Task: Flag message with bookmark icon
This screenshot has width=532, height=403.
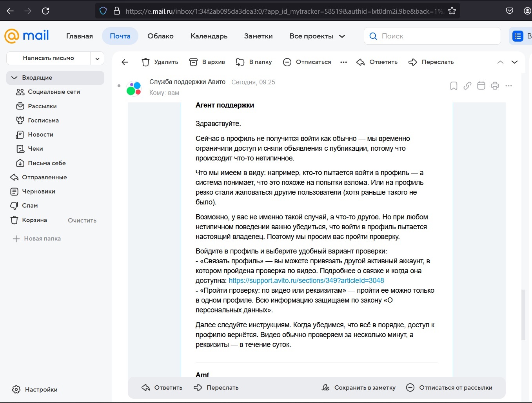Action: tap(454, 86)
